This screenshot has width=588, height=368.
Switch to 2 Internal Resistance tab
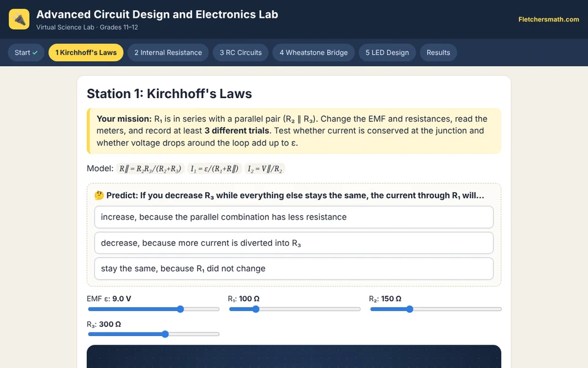tap(168, 53)
